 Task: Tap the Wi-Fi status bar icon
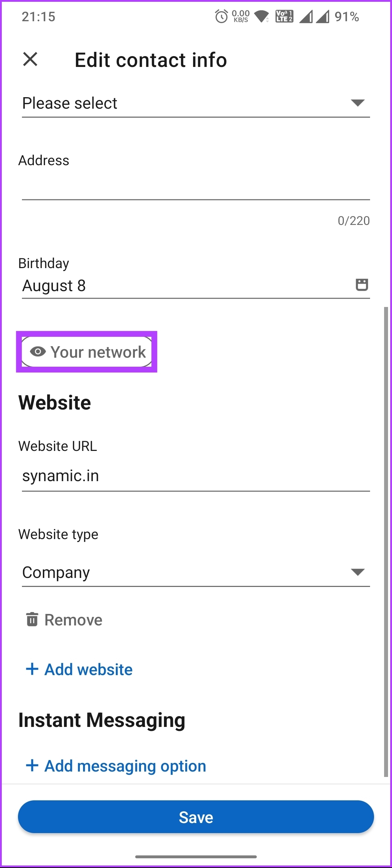point(261,17)
